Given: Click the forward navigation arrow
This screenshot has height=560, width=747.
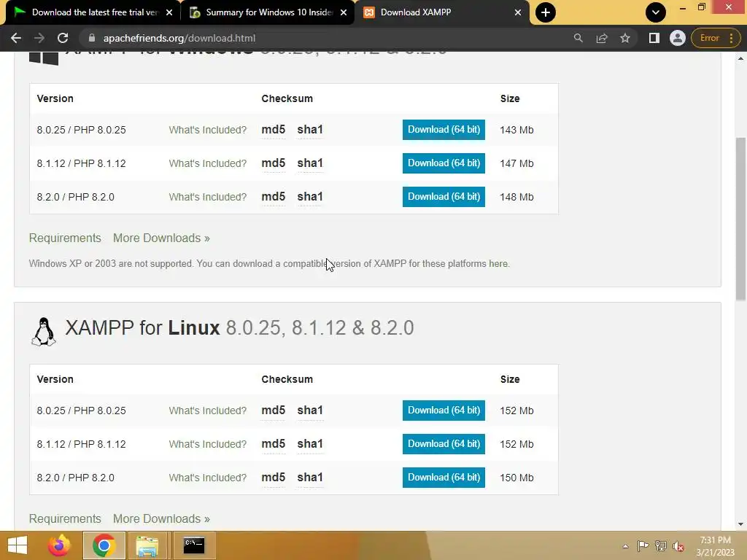Looking at the screenshot, I should pos(39,38).
